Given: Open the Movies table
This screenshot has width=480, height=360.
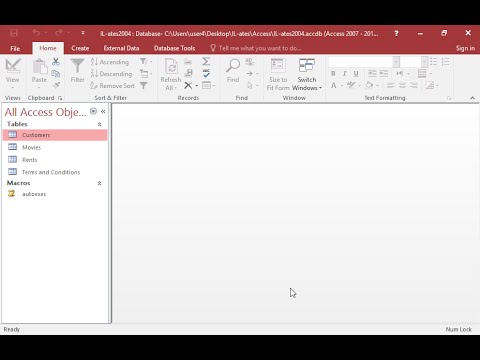Looking at the screenshot, I should click(55, 147).
